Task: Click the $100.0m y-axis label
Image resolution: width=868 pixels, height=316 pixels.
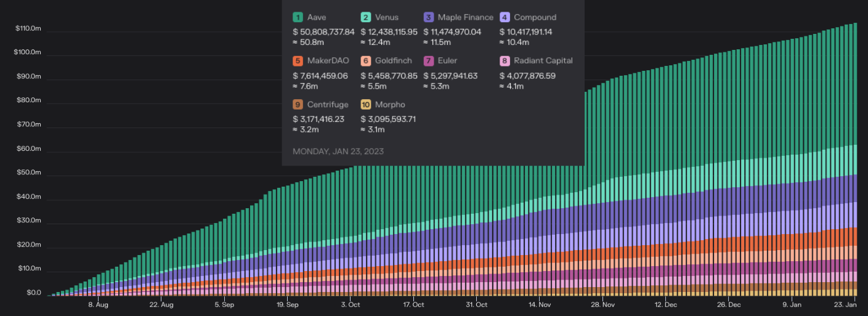Action: pyautogui.click(x=27, y=52)
